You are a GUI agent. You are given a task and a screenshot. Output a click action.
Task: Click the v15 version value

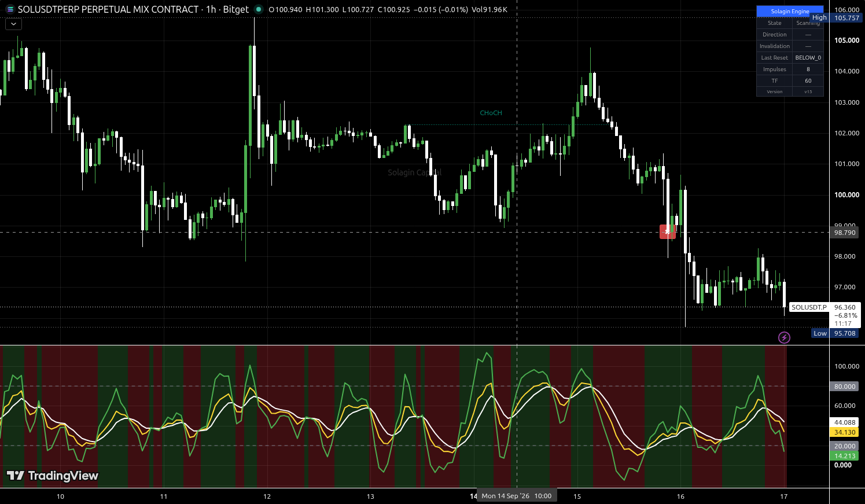(808, 91)
